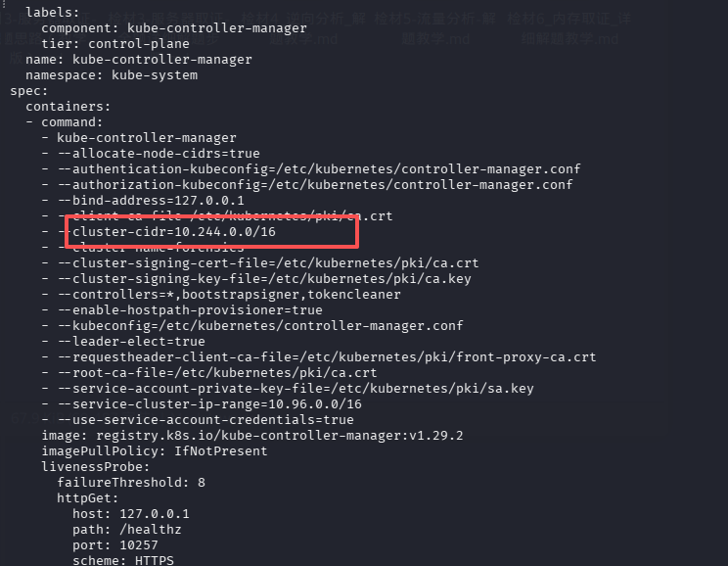Click the namespace: kube-system line

click(112, 75)
